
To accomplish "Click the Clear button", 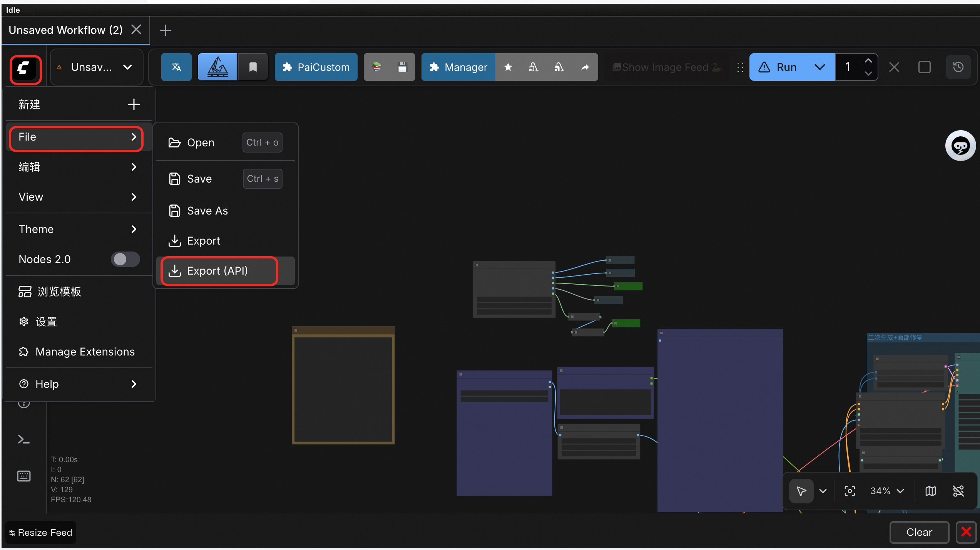I will (919, 532).
